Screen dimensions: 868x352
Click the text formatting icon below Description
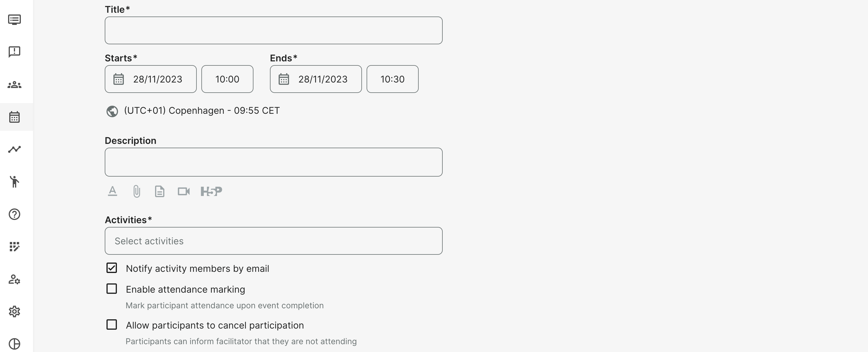click(x=113, y=191)
